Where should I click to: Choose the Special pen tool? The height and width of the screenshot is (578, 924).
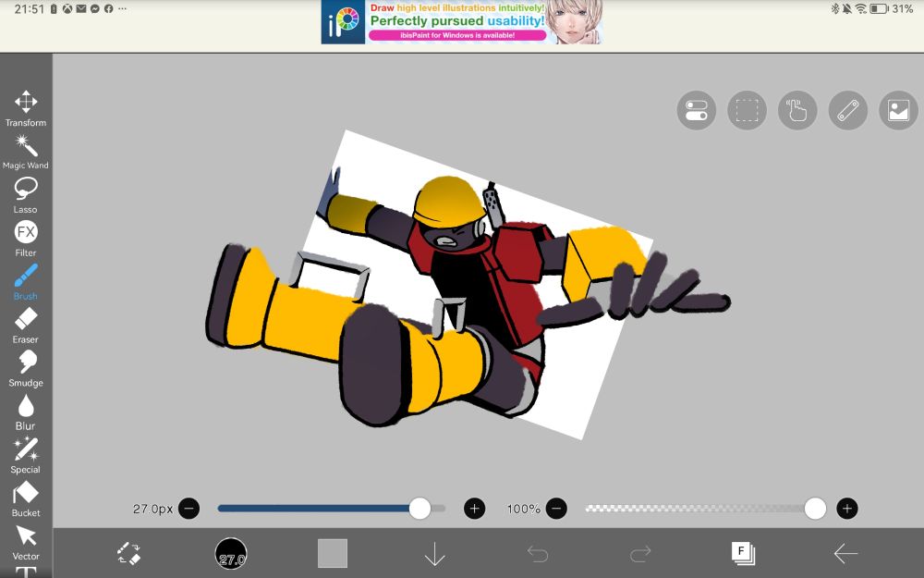coord(25,456)
